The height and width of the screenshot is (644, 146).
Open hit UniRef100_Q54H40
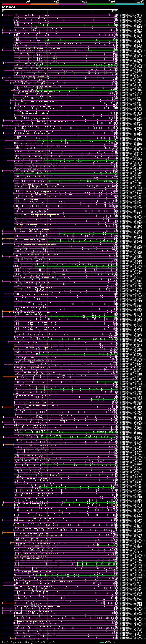(x=131, y=123)
